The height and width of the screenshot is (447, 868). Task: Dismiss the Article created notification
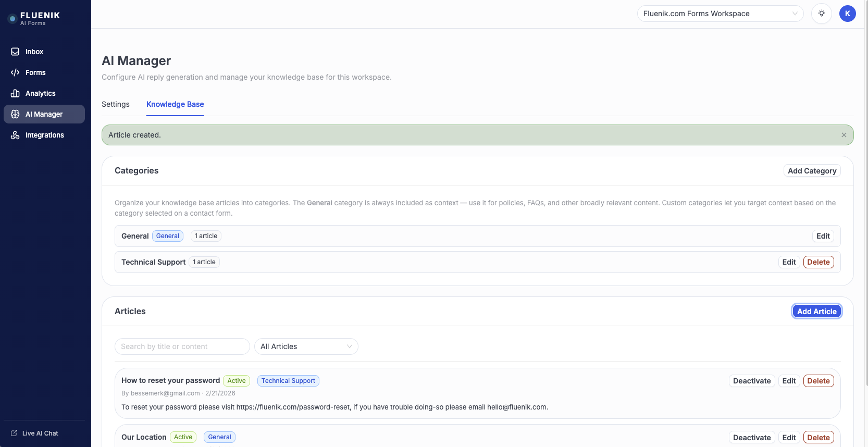point(844,135)
